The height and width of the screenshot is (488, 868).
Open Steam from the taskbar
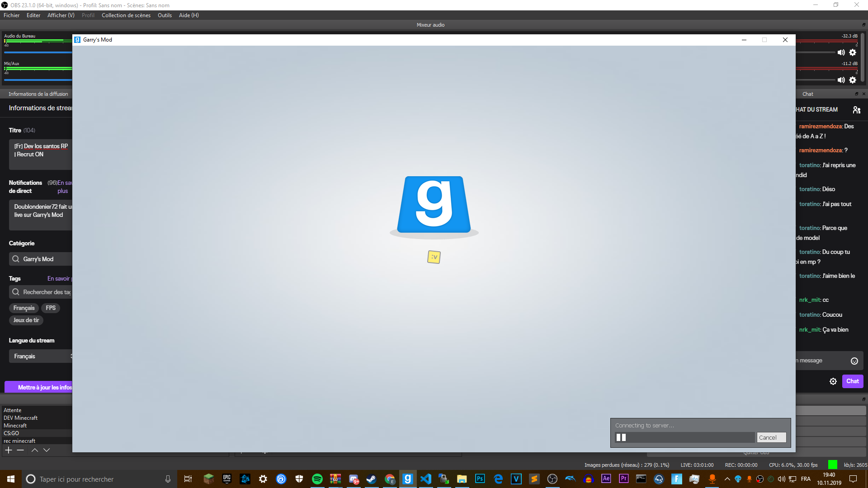372,479
